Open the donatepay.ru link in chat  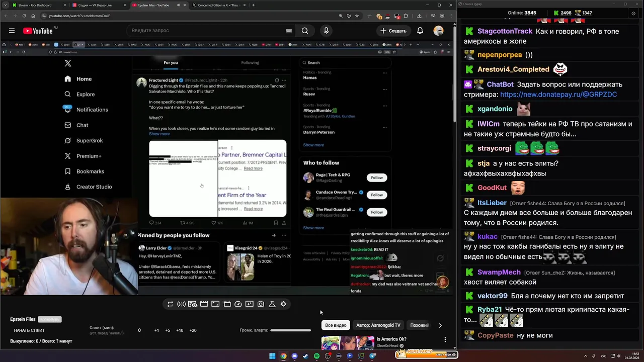click(558, 94)
